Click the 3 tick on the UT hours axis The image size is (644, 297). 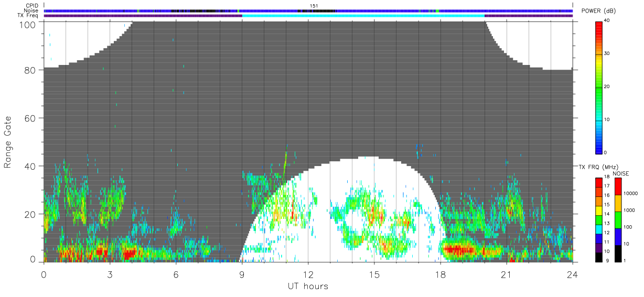(110, 274)
